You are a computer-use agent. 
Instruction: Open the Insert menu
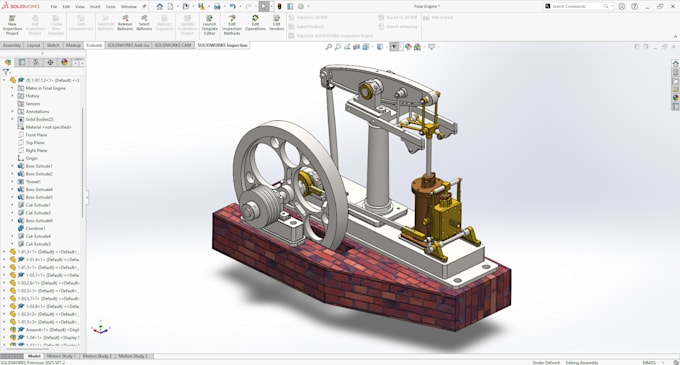pos(95,7)
